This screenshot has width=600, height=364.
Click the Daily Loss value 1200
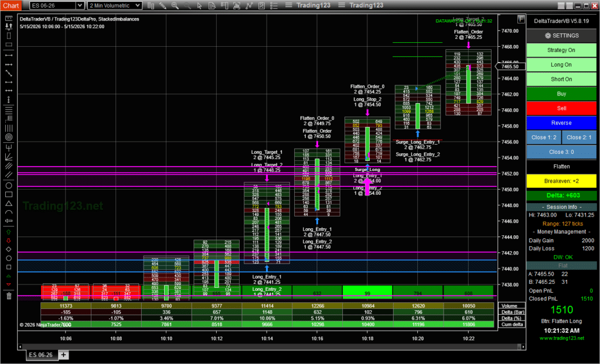click(x=588, y=249)
